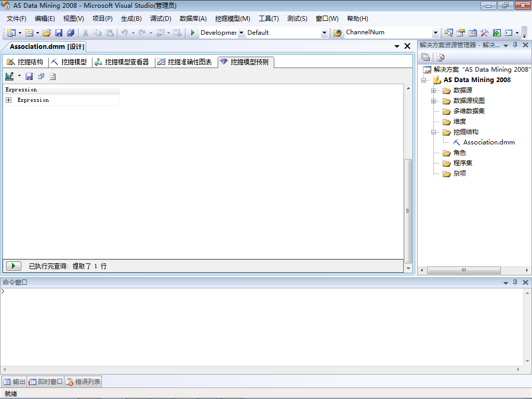
Task: Open the ChannelNum find dropdown
Action: click(x=436, y=33)
